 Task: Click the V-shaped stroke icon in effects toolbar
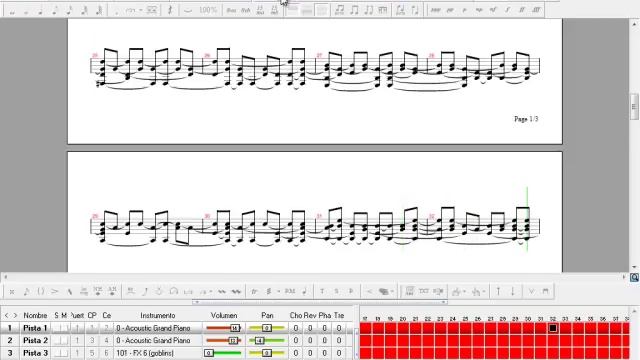coord(531,291)
